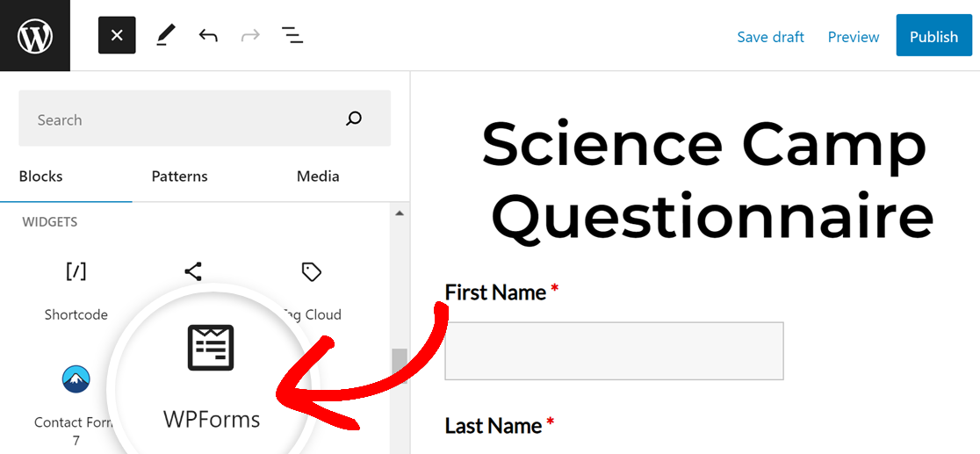Insert the Social Icons share block
This screenshot has height=454, width=980.
(x=193, y=272)
